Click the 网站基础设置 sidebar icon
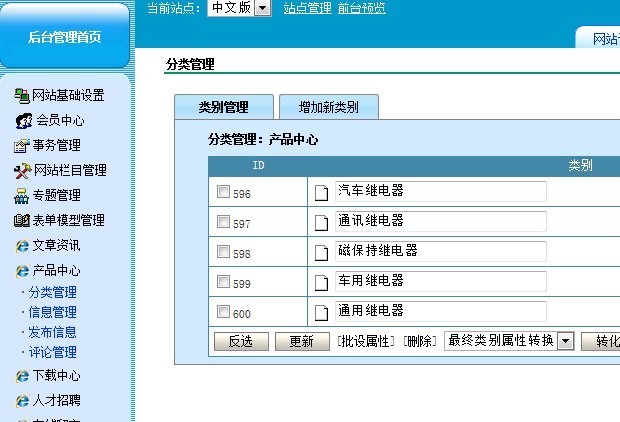Viewport: 620px width, 422px height. 22,96
